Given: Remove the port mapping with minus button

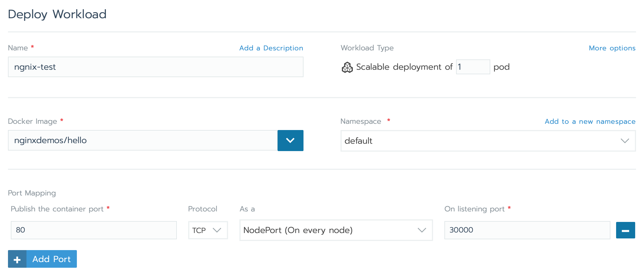Looking at the screenshot, I should [x=625, y=230].
